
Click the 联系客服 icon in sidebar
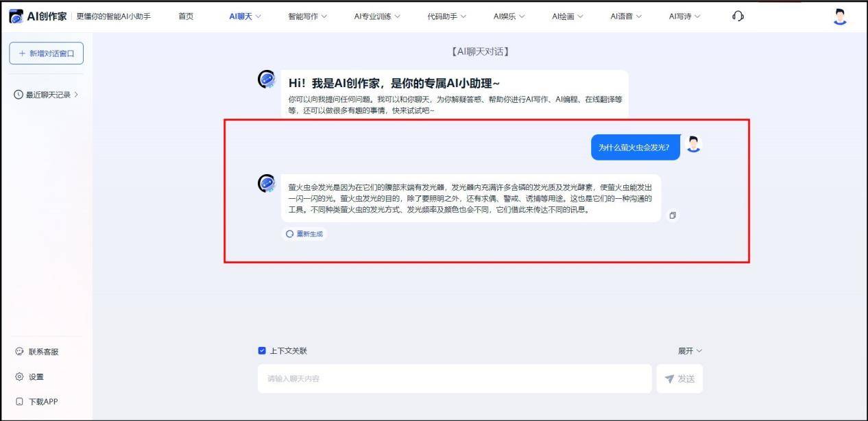click(x=19, y=352)
